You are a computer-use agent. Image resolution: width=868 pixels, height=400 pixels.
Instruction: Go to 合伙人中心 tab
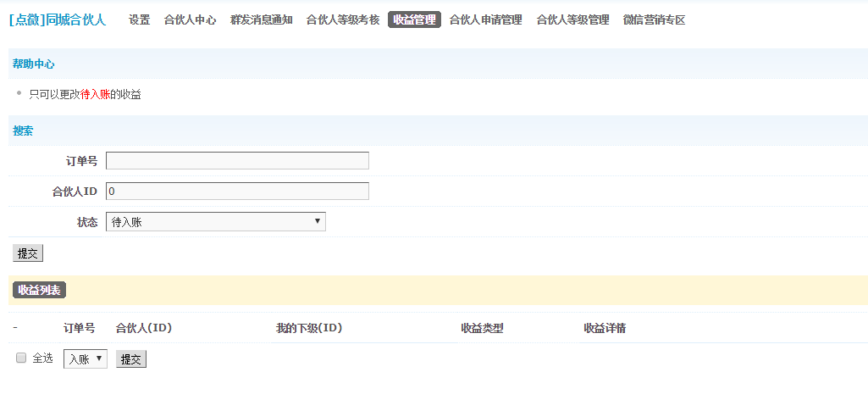click(x=190, y=20)
